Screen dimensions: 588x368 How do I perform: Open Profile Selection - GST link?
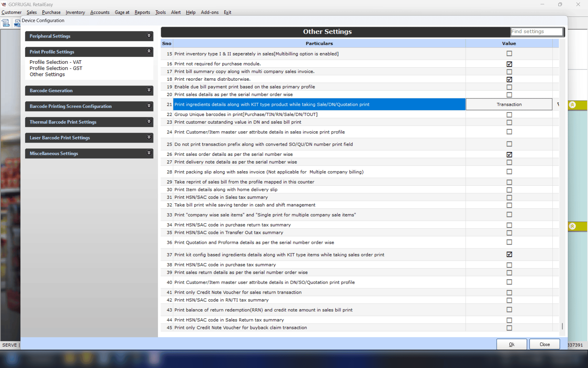pos(56,68)
